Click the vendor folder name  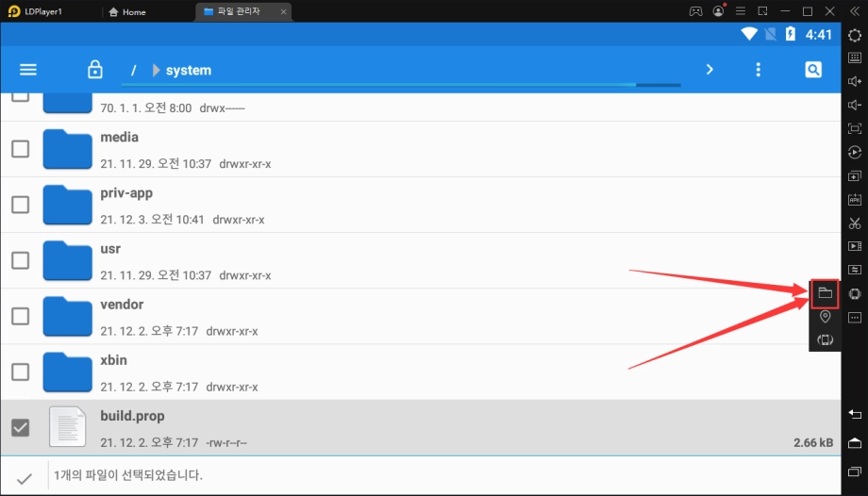coord(122,305)
